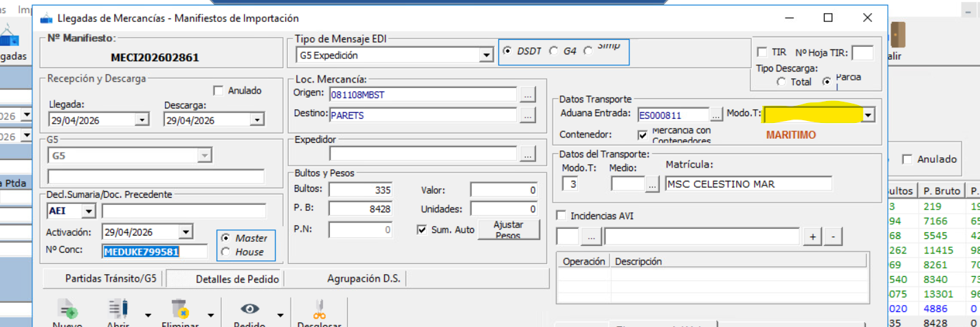
Task: Open the Descarga date picker dropdown
Action: (256, 120)
